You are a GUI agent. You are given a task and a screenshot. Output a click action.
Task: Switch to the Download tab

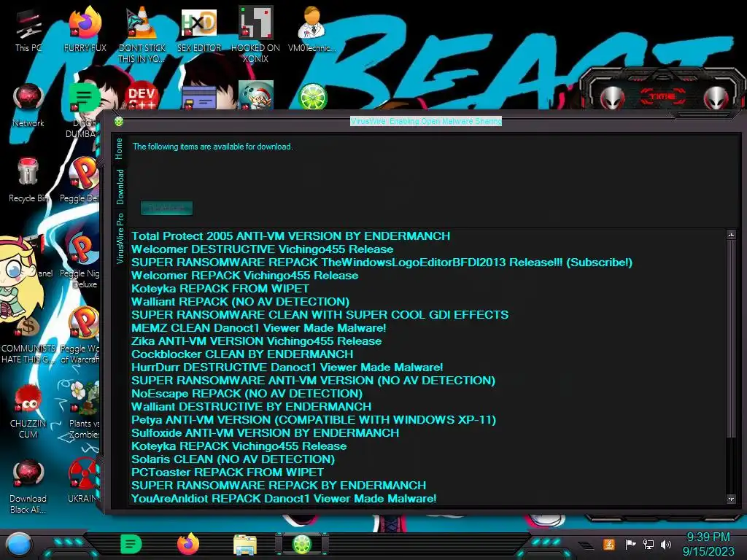pyautogui.click(x=120, y=187)
